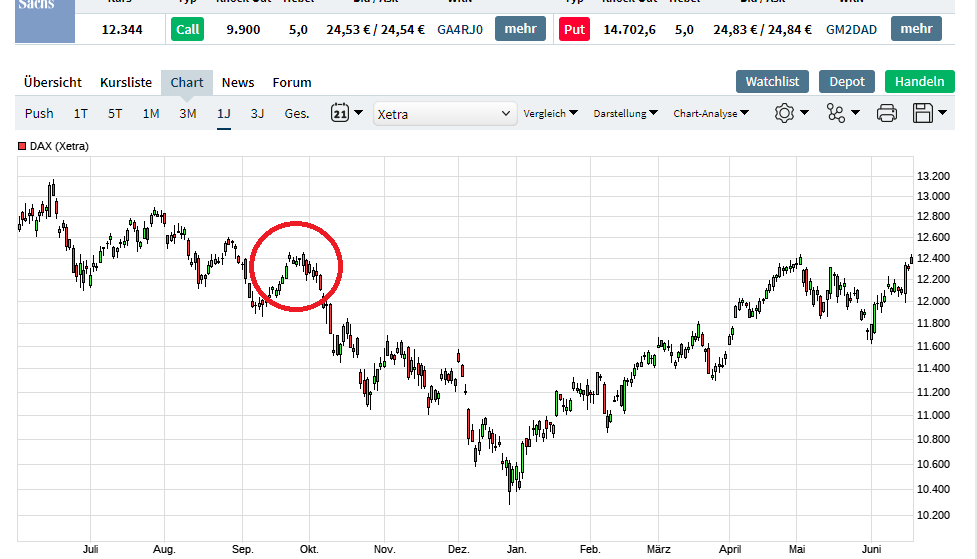This screenshot has height=559, width=977.
Task: Click Call knock-out value 9.900
Action: 243,29
